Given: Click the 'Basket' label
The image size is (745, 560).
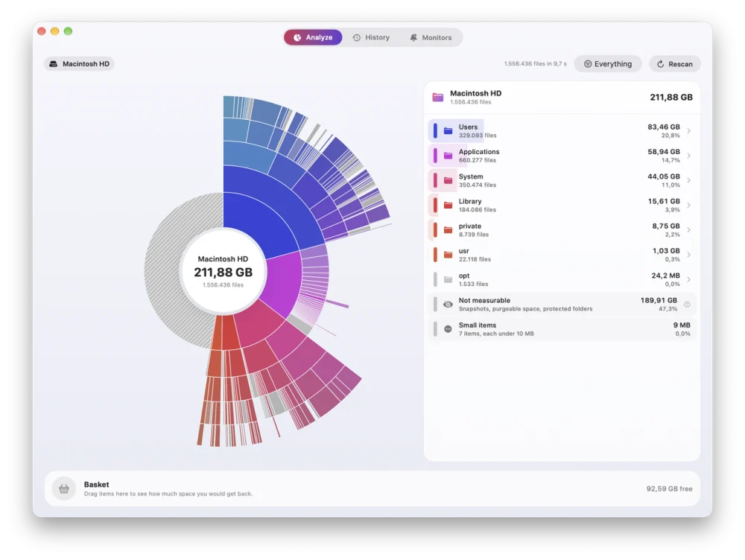Looking at the screenshot, I should tap(96, 485).
